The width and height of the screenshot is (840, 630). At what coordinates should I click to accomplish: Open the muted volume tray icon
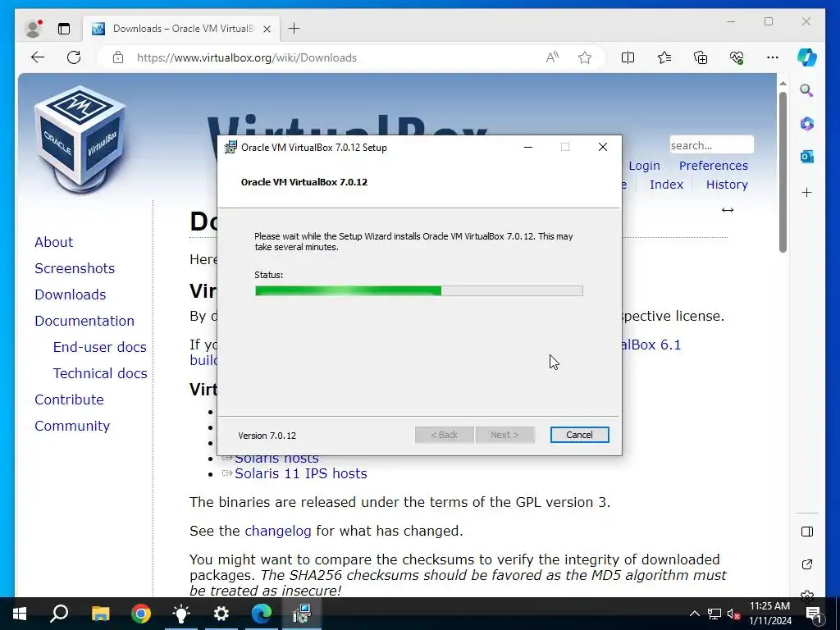[x=733, y=614]
